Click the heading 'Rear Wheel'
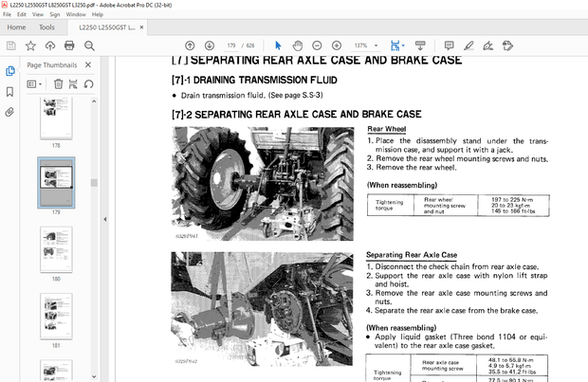Viewport: 588px width, 382px height. point(387,129)
